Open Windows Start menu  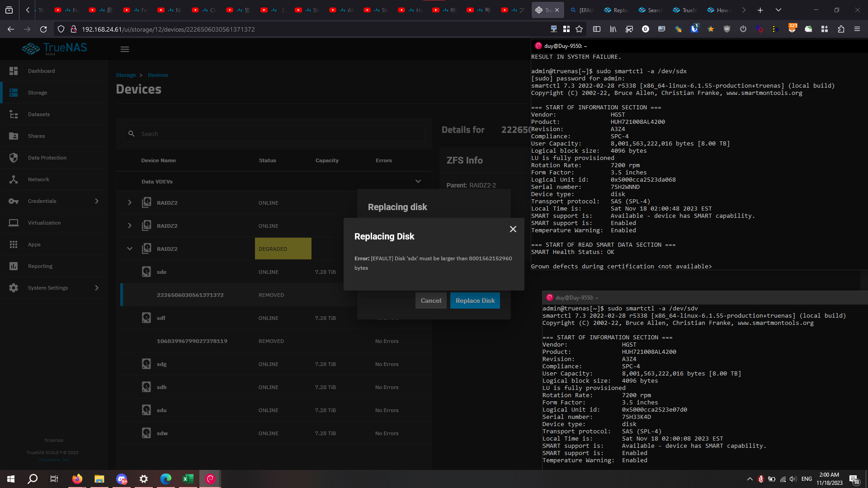click(11, 479)
